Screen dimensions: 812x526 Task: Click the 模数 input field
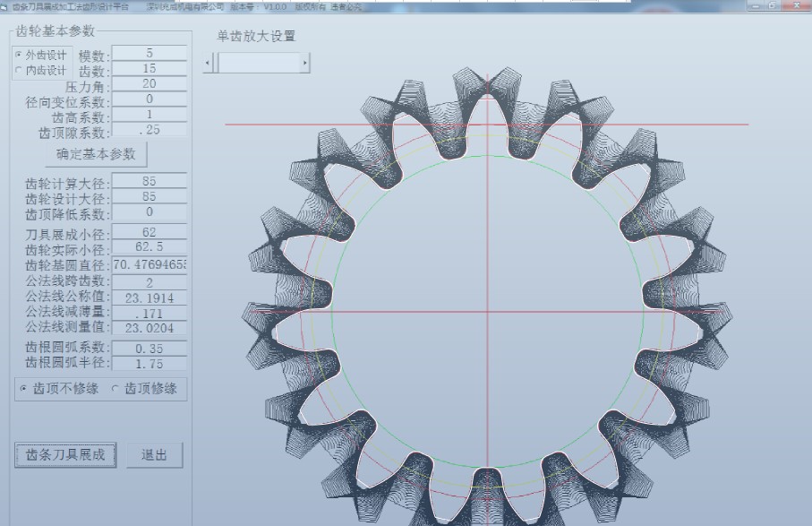(150, 53)
